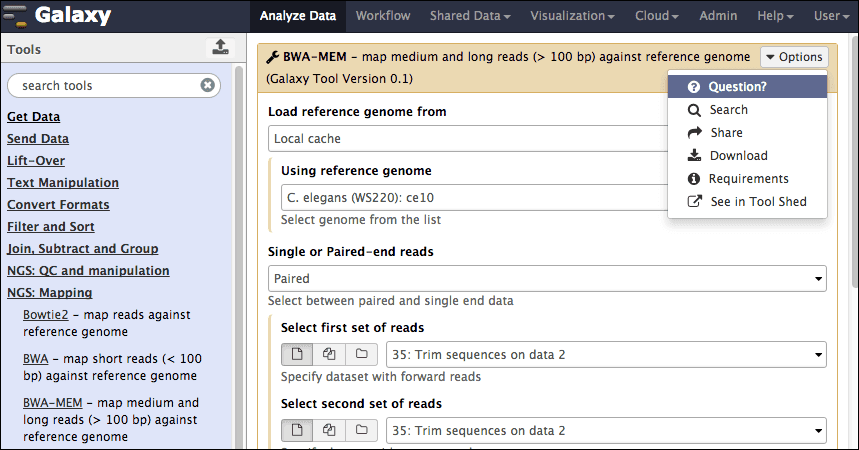859x450 pixels.
Task: Open the Options dropdown button
Action: pyautogui.click(x=794, y=57)
